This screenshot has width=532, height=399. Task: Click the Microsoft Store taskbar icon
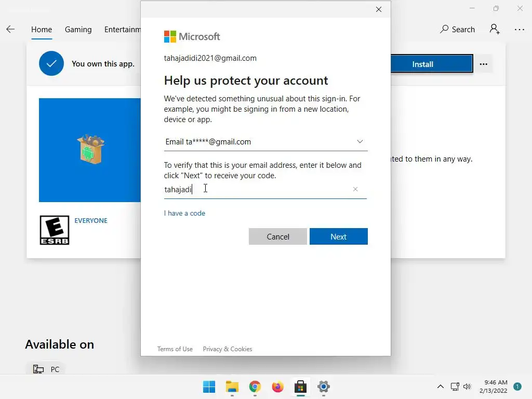(300, 387)
